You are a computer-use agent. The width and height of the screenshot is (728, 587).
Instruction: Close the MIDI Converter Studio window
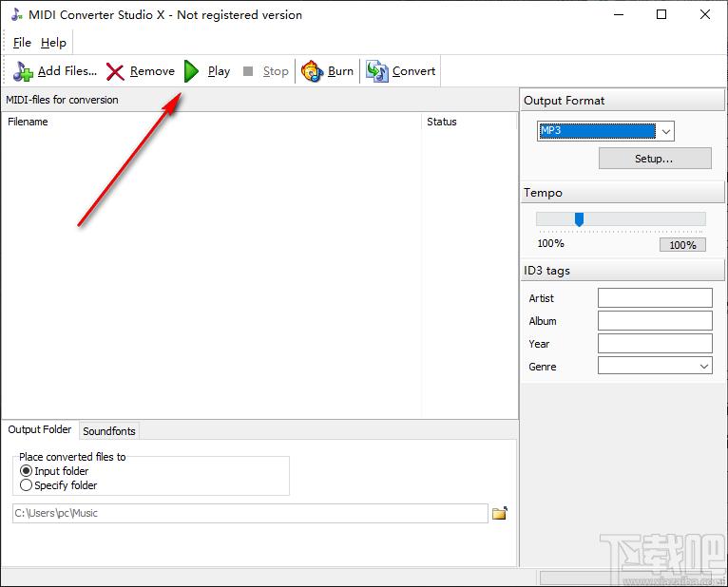pyautogui.click(x=705, y=14)
